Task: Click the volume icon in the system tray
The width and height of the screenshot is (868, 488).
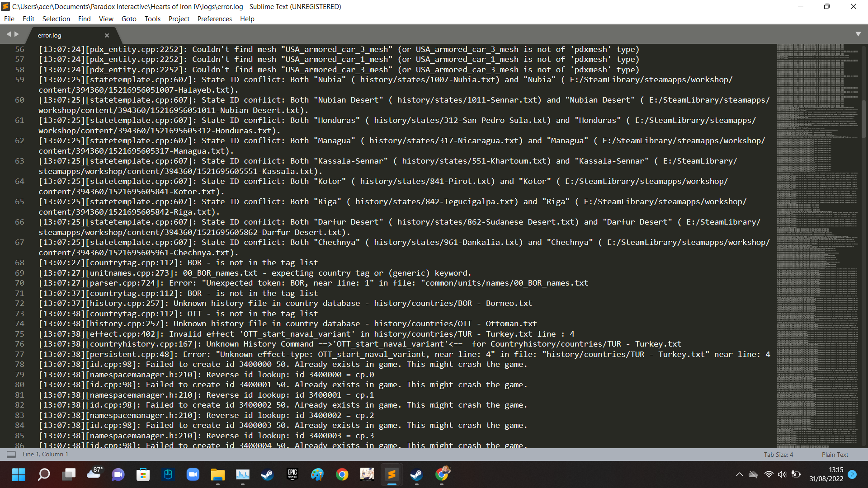Action: tap(783, 474)
